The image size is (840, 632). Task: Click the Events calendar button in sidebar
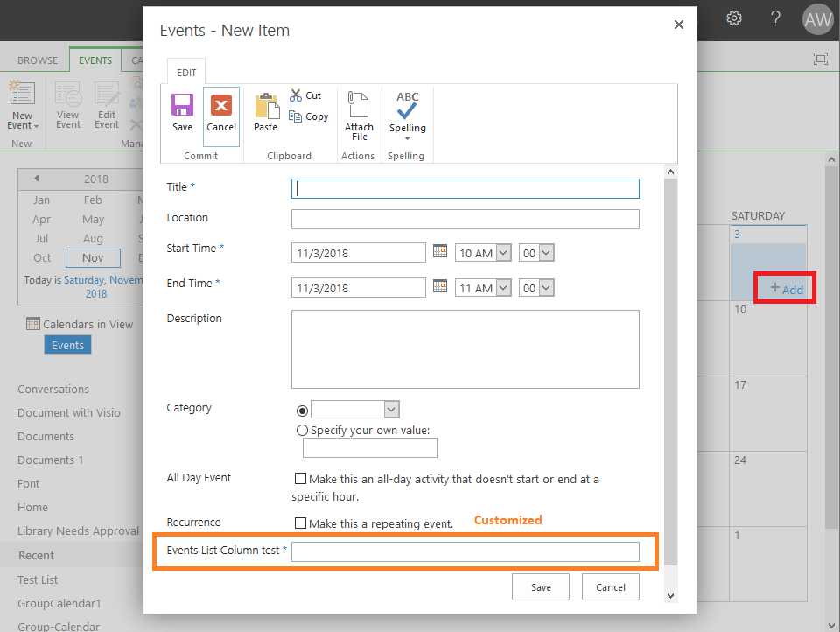tap(68, 345)
